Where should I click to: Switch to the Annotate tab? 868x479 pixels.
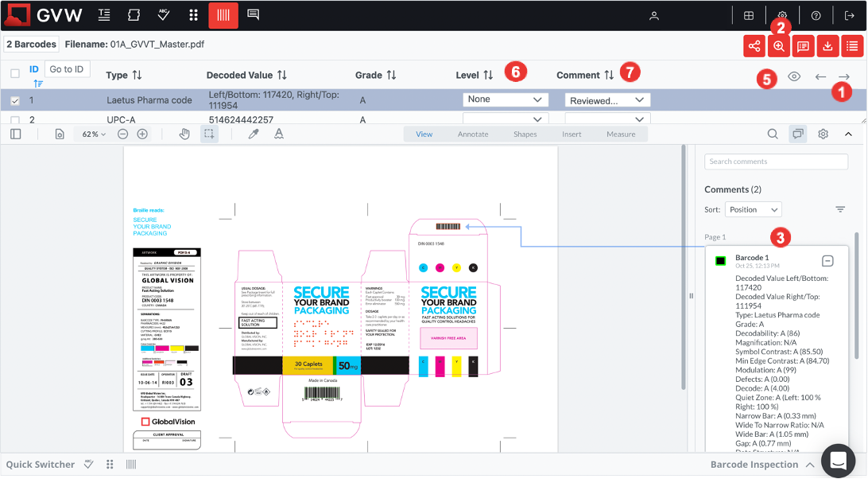pyautogui.click(x=473, y=134)
